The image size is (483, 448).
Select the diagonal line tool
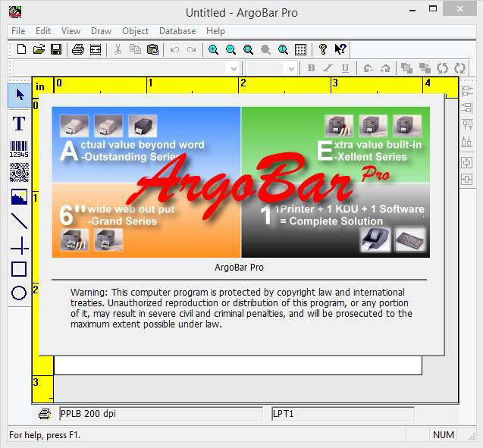19,221
